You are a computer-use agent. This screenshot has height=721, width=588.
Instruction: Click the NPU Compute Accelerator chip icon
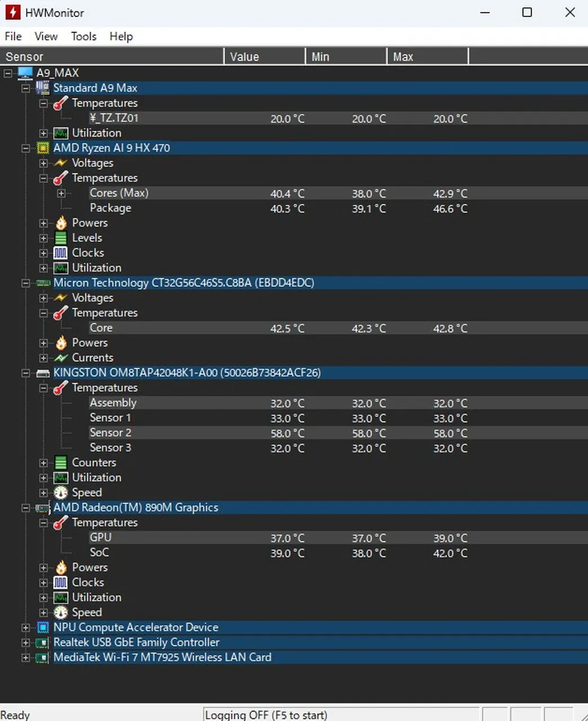pos(43,627)
